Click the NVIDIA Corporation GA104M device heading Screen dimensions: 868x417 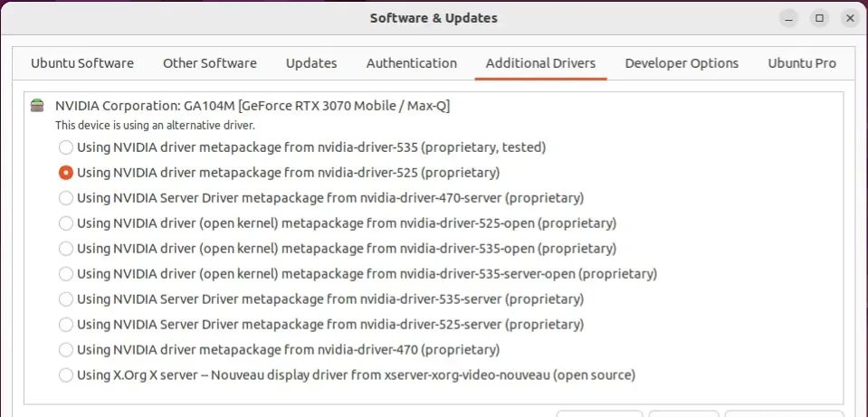253,106
